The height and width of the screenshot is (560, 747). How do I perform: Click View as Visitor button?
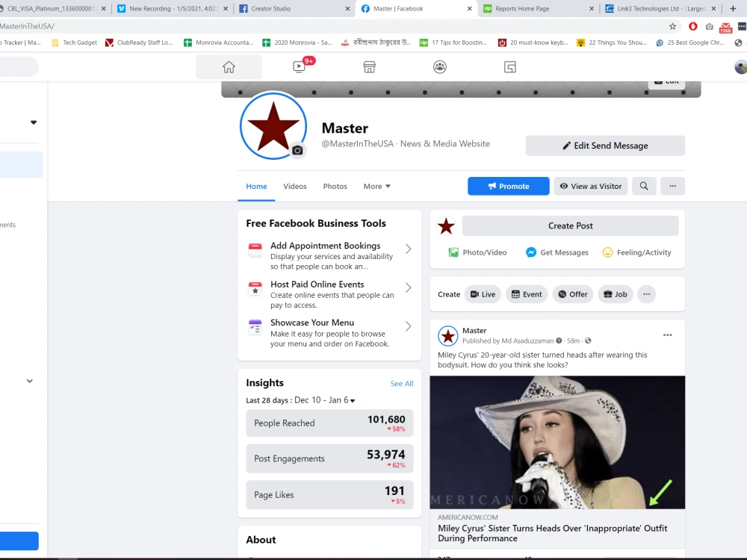click(591, 186)
